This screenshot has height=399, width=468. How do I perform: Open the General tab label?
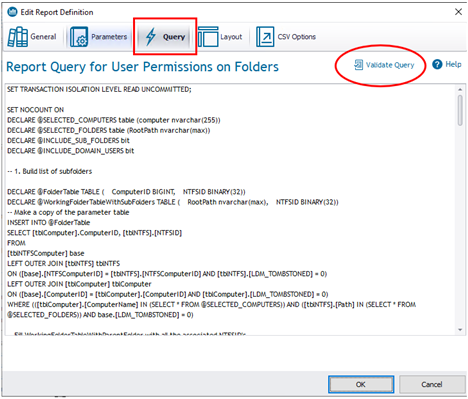pyautogui.click(x=43, y=37)
